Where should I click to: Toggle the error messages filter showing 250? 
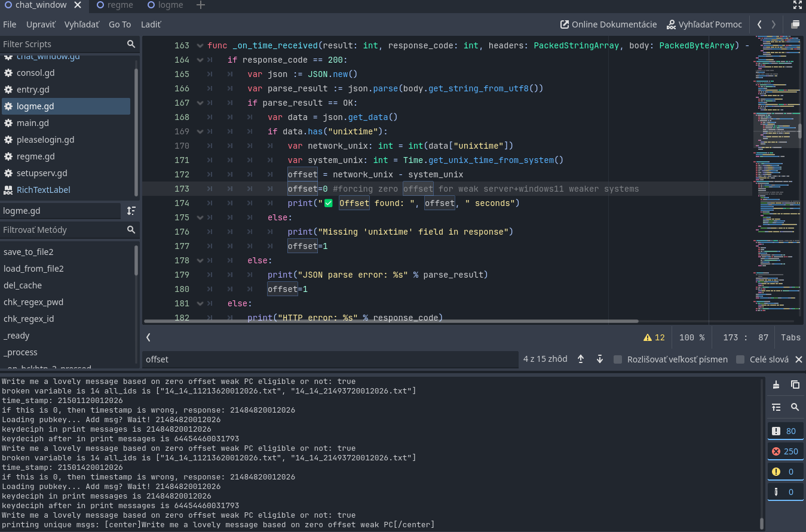point(784,451)
